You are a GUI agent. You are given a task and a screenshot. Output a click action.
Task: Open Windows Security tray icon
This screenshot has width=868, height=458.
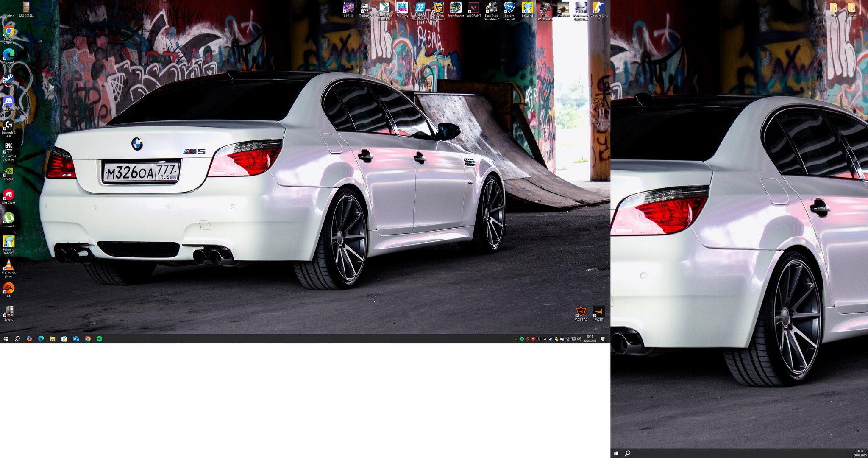pyautogui.click(x=556, y=339)
